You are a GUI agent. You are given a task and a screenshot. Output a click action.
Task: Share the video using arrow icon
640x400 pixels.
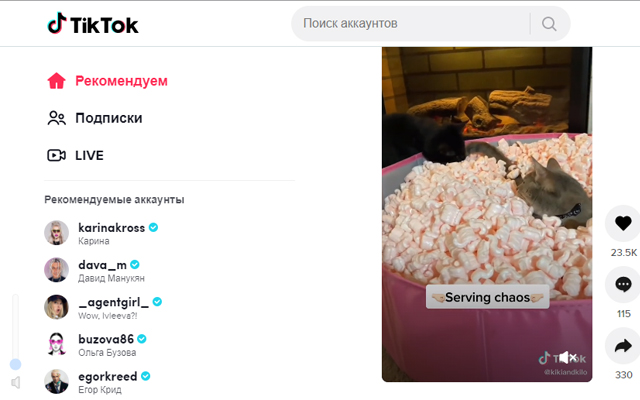coord(623,346)
